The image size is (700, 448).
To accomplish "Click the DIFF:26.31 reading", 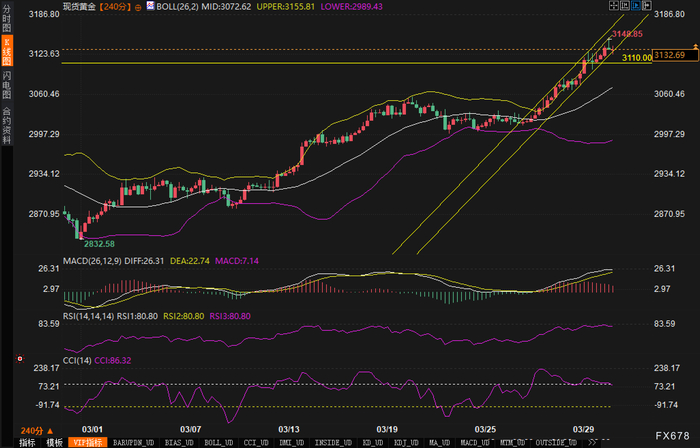I will (144, 261).
